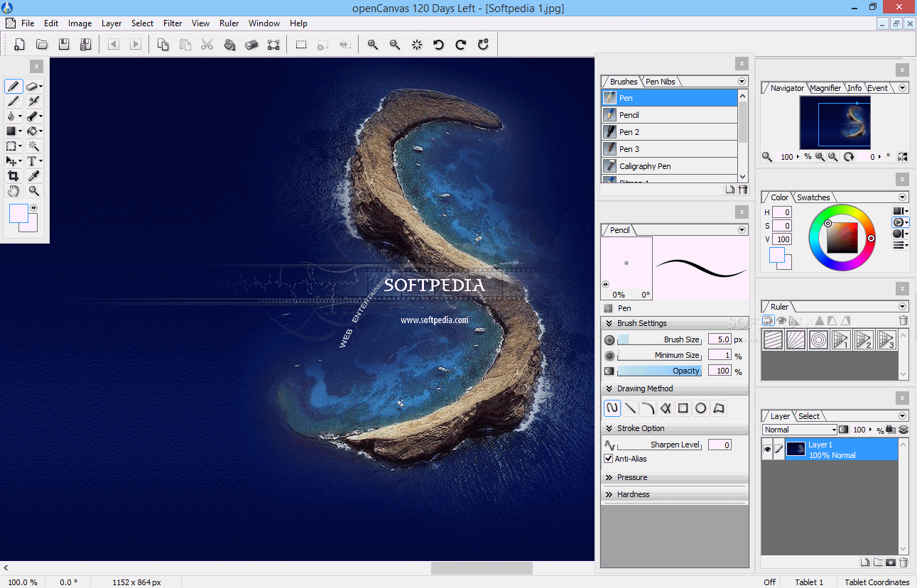Switch to the Swatches tab
917x588 pixels.
813,197
